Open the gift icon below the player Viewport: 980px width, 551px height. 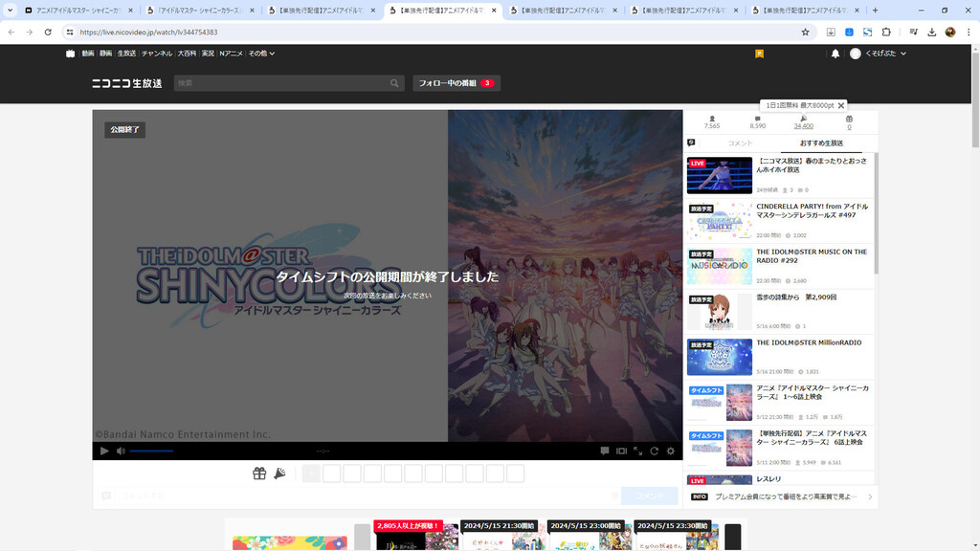click(x=259, y=474)
